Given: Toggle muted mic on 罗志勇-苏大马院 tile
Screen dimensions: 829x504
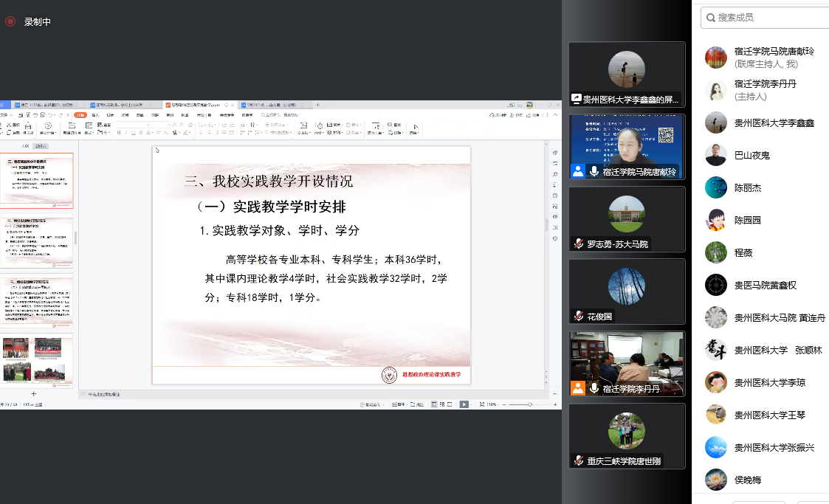Looking at the screenshot, I should (580, 244).
